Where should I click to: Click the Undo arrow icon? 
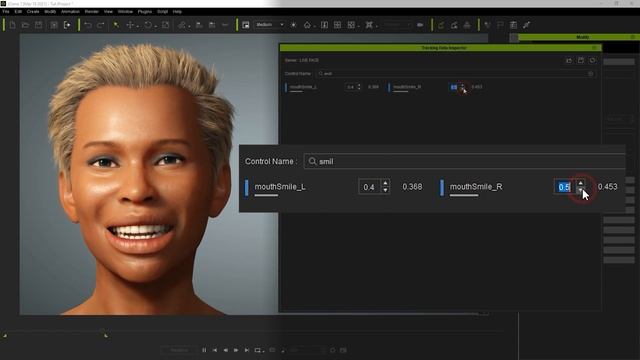[x=88, y=25]
